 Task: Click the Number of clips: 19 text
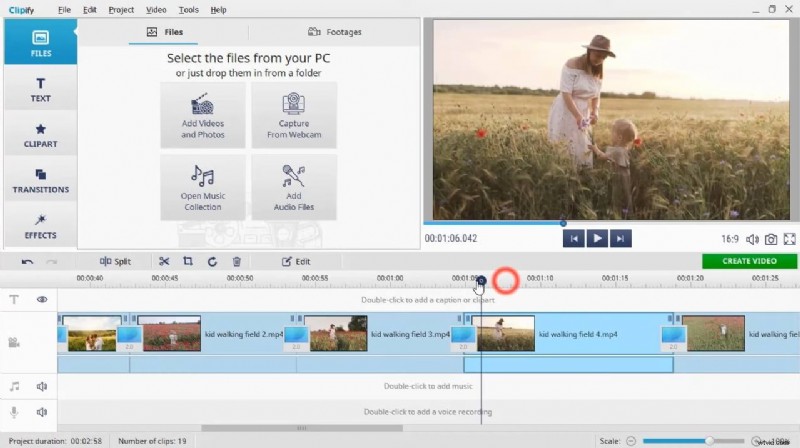point(152,441)
